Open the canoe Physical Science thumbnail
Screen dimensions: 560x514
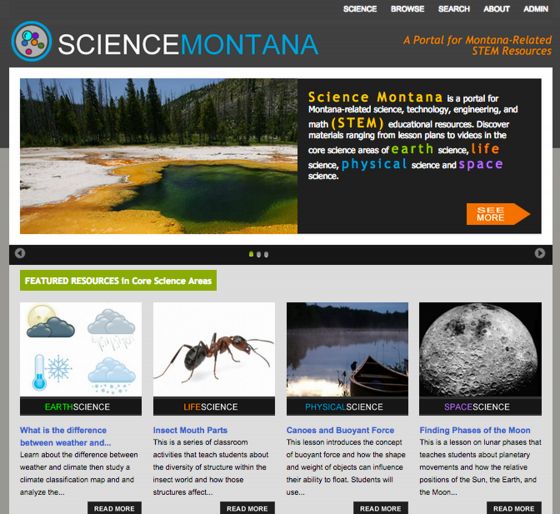click(x=347, y=349)
